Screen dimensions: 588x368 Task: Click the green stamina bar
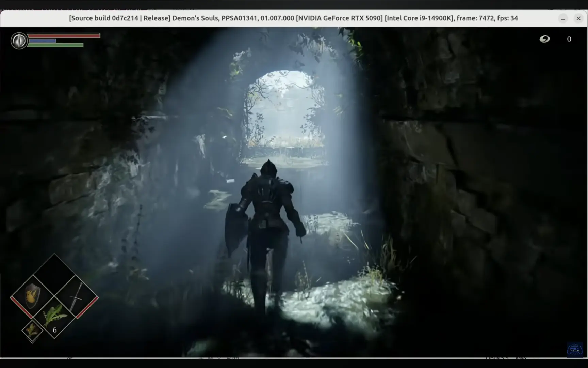point(55,45)
